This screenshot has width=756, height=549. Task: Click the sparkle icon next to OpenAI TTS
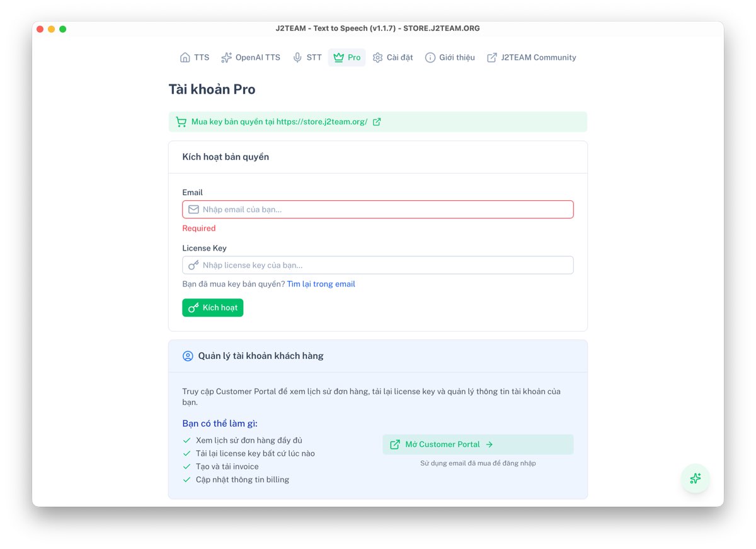(x=227, y=57)
